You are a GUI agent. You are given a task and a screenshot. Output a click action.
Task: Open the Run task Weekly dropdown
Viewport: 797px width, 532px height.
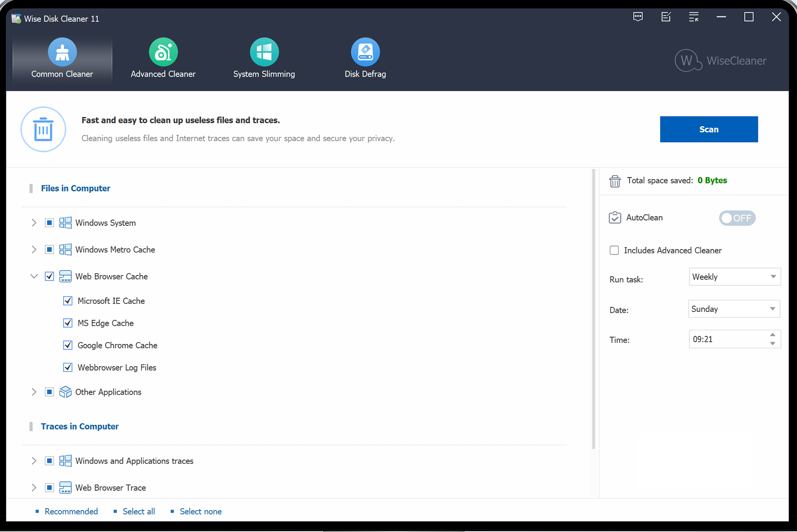pos(735,277)
